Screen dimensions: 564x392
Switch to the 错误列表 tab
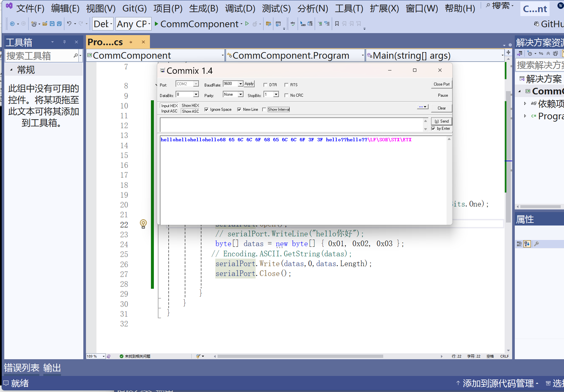[21, 368]
